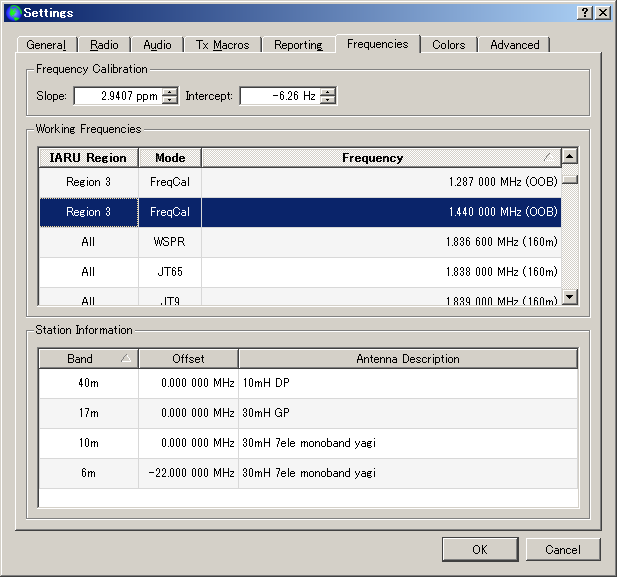Click the 1.836 600 MHz (160m) cell
617x577 pixels.
381,242
